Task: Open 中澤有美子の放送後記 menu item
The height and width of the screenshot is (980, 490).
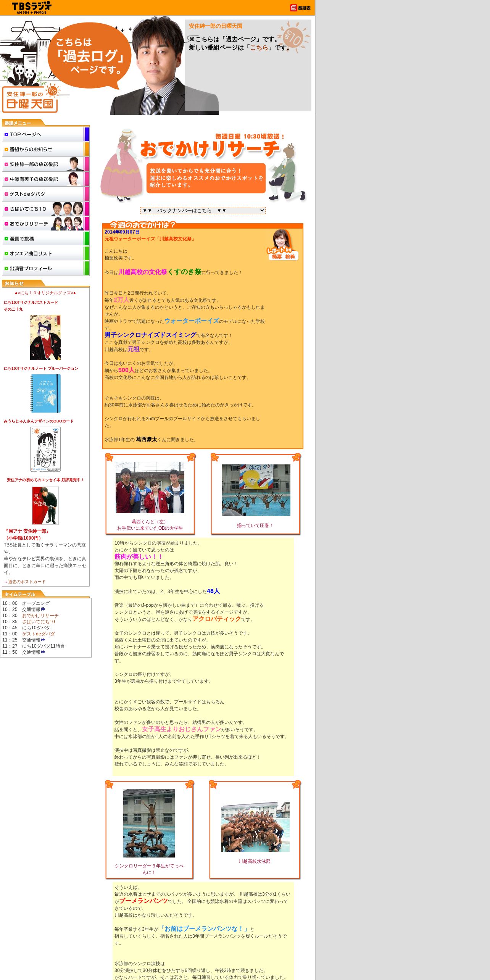Action: pos(45,179)
